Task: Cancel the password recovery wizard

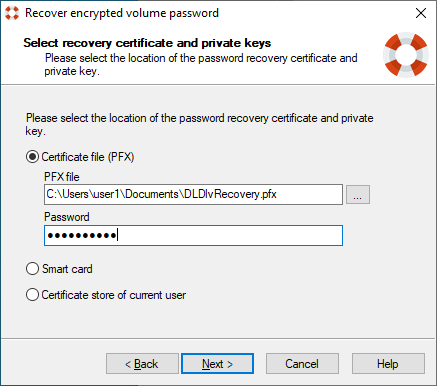Action: pos(302,364)
